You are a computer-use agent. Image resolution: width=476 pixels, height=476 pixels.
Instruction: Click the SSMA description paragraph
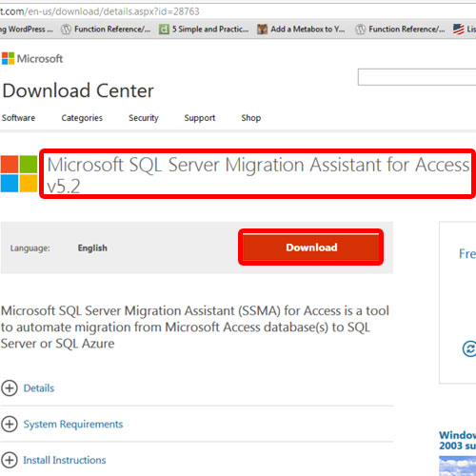(x=195, y=327)
